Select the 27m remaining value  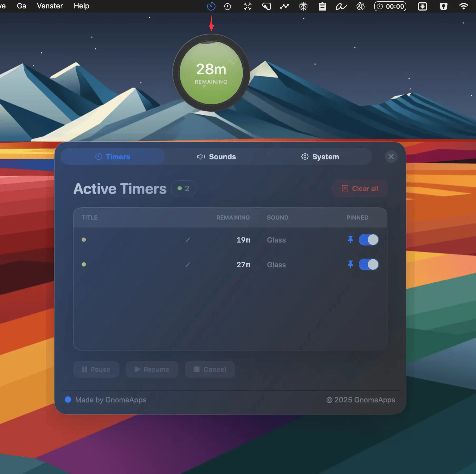243,265
